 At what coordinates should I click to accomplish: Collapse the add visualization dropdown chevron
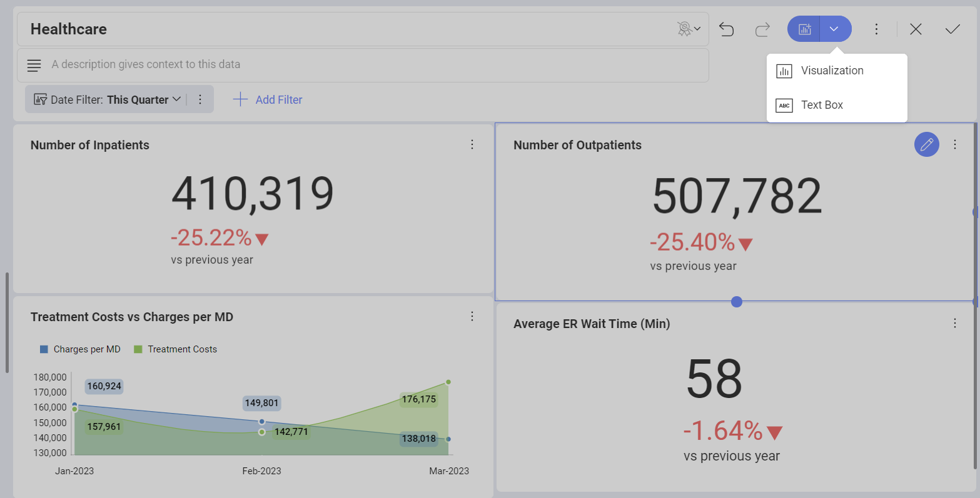pyautogui.click(x=835, y=29)
